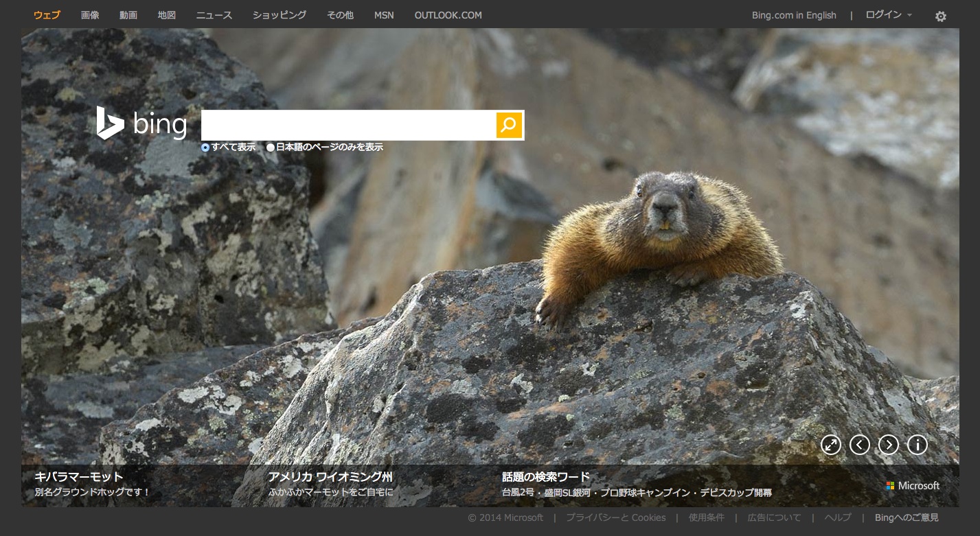Click the fullscreen expand image icon
980x536 pixels.
831,445
